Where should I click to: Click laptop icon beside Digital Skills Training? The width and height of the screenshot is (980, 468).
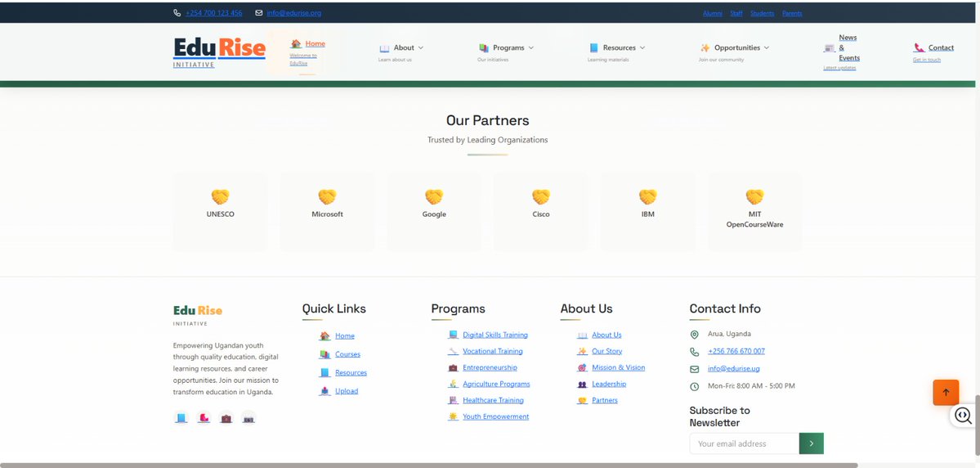point(453,335)
